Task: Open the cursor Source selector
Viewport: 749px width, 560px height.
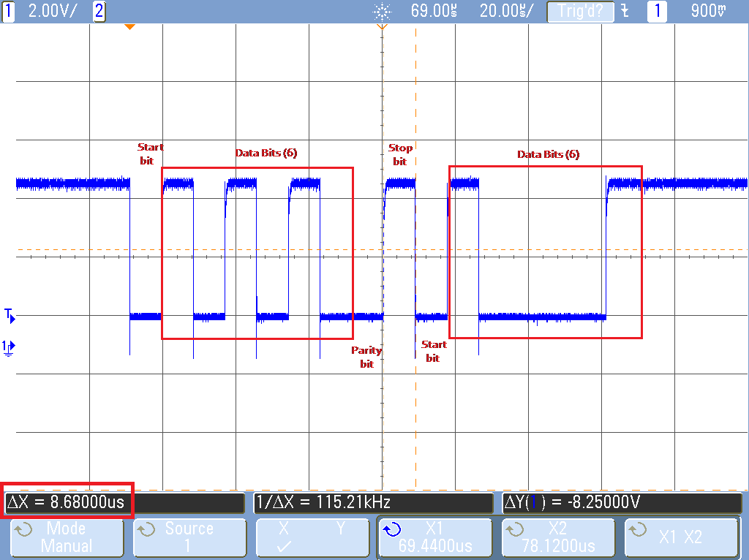Action: tap(189, 537)
